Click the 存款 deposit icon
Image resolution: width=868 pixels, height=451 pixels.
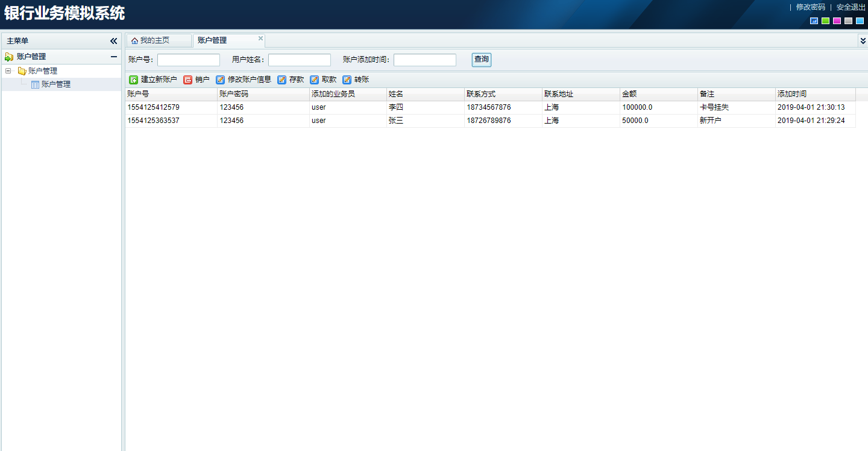click(281, 79)
